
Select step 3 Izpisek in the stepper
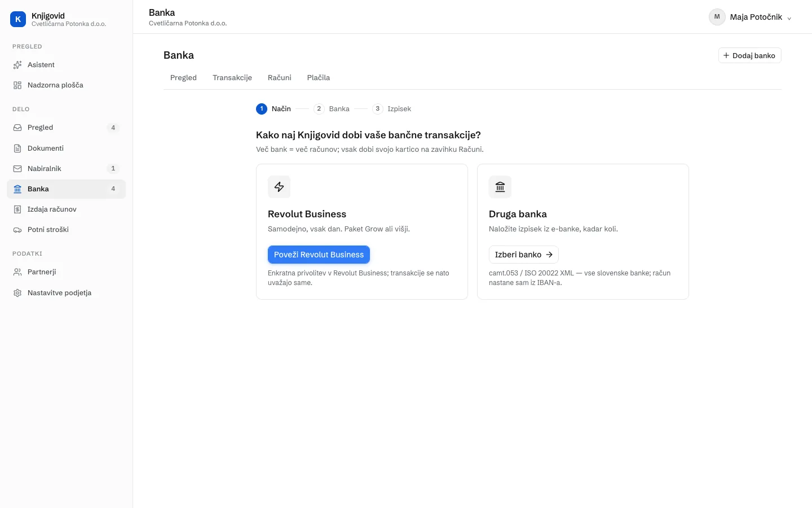pos(392,109)
